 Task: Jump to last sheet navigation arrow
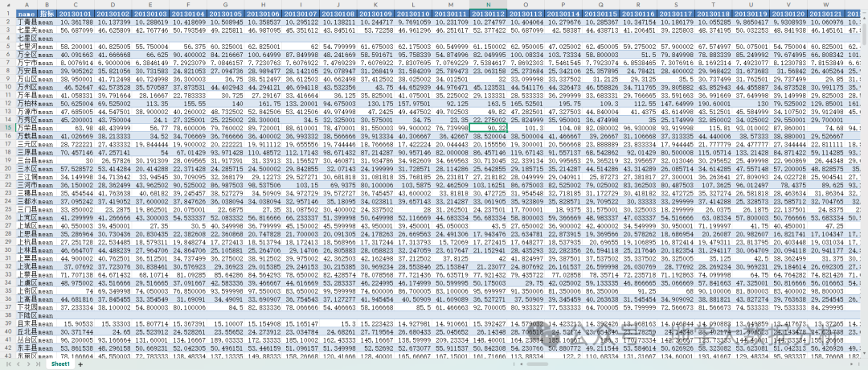click(x=39, y=364)
